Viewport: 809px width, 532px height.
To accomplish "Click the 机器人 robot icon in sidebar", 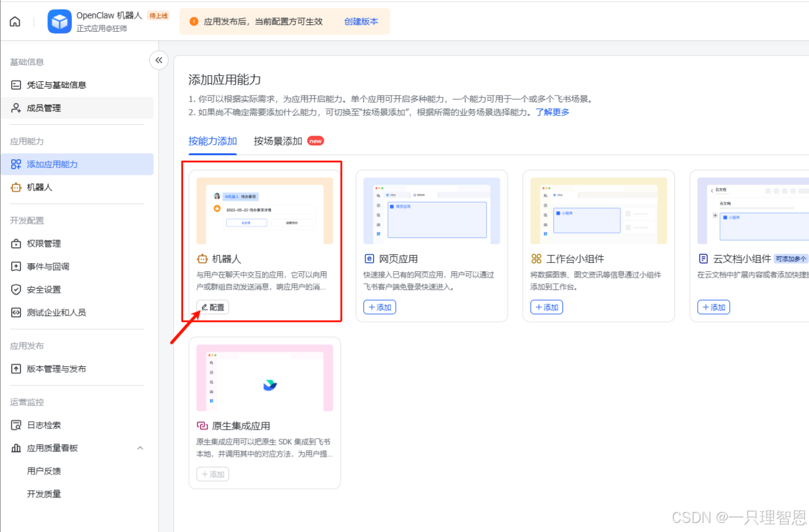I will tap(16, 187).
